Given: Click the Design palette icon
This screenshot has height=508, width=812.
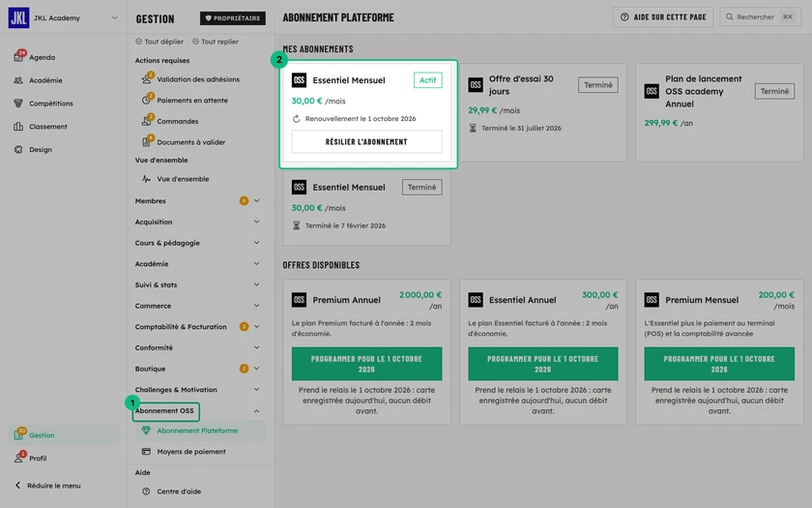Looking at the screenshot, I should tap(18, 149).
